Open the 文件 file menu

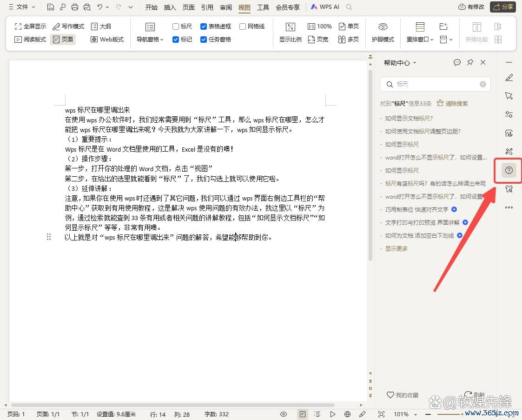pos(22,7)
